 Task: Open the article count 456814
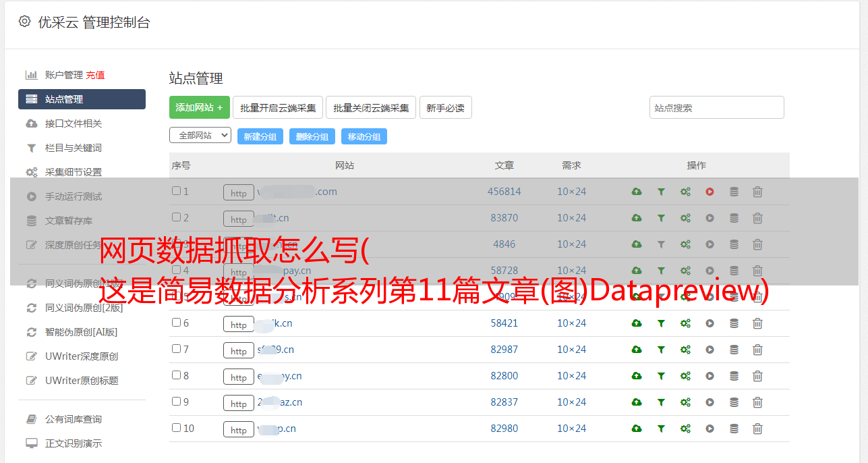pyautogui.click(x=504, y=192)
